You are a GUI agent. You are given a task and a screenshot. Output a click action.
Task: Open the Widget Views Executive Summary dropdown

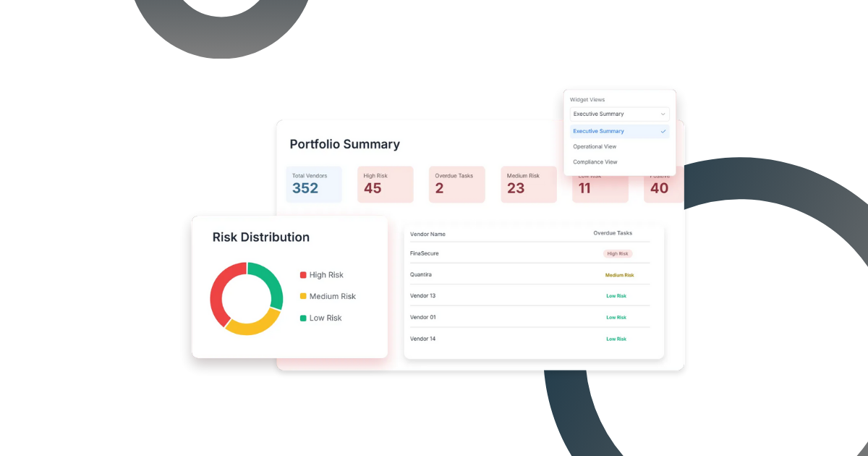tap(619, 114)
